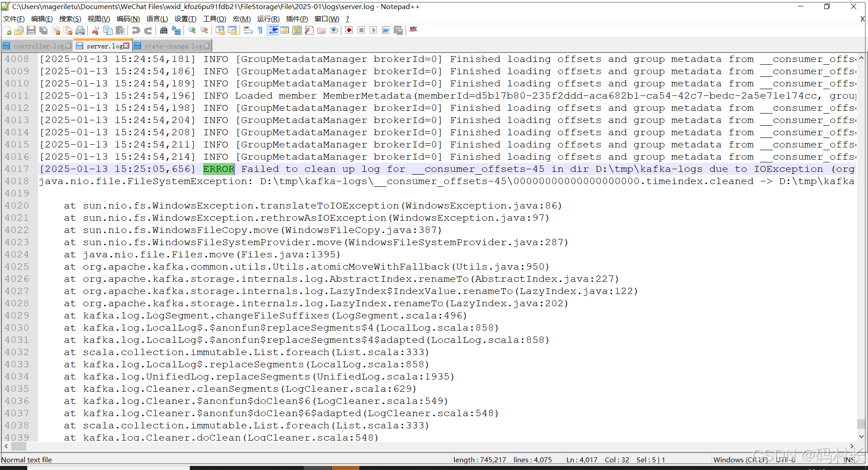Click the highlighted ERROR word

pos(219,169)
